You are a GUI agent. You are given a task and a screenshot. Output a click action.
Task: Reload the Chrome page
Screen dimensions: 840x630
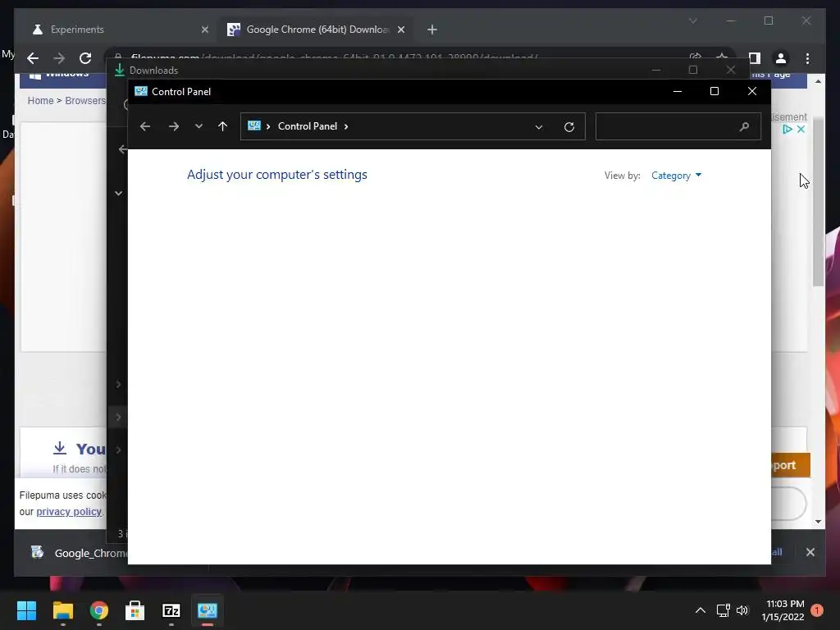(x=85, y=58)
